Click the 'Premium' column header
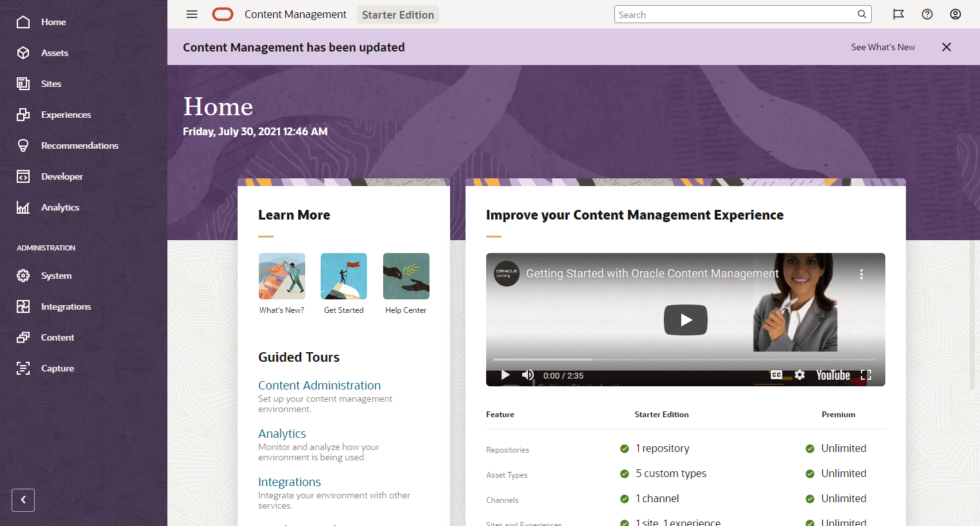 [838, 415]
